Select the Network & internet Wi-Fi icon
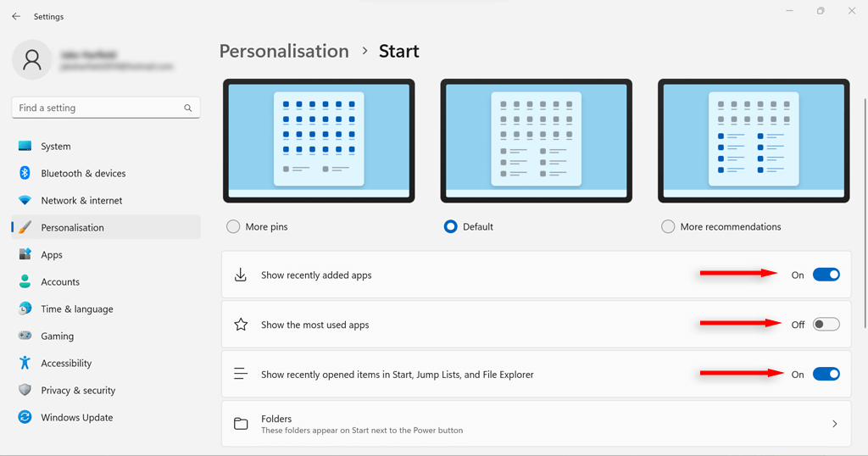The image size is (868, 456). [25, 200]
